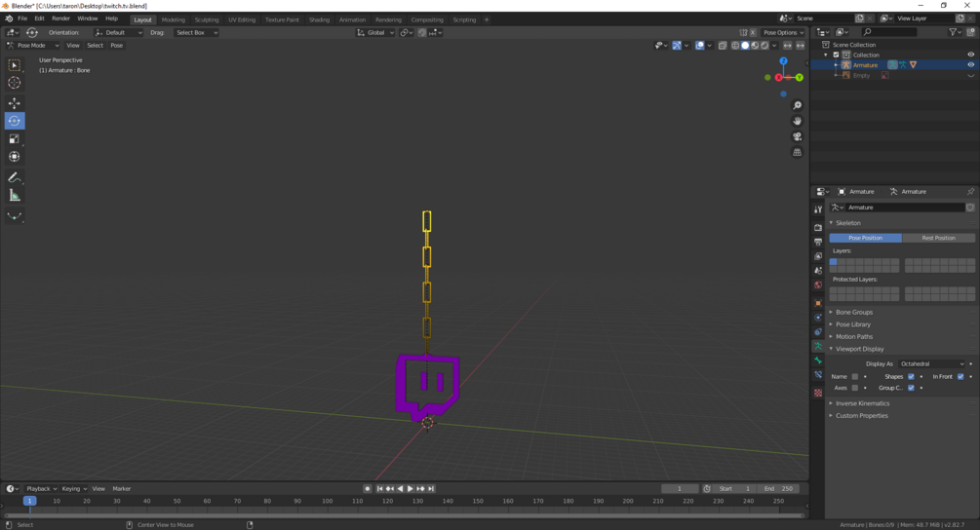Uncheck the Group Colors checkbox

click(x=911, y=388)
